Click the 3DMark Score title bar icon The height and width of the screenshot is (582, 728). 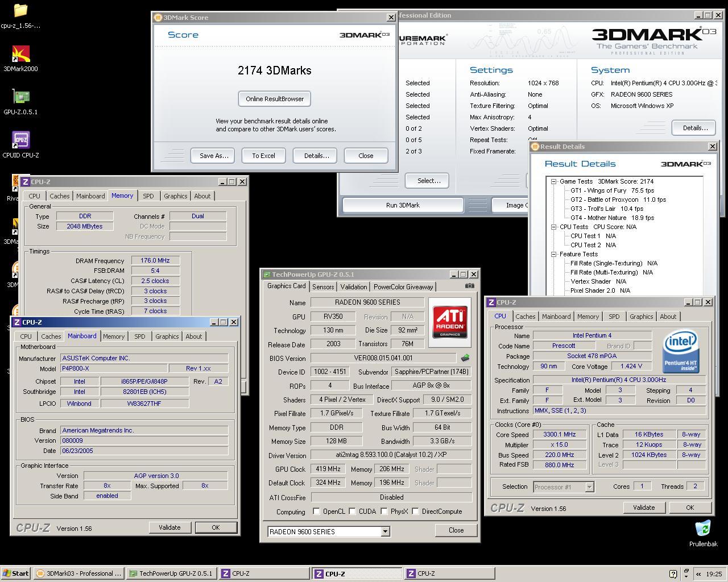[x=159, y=18]
